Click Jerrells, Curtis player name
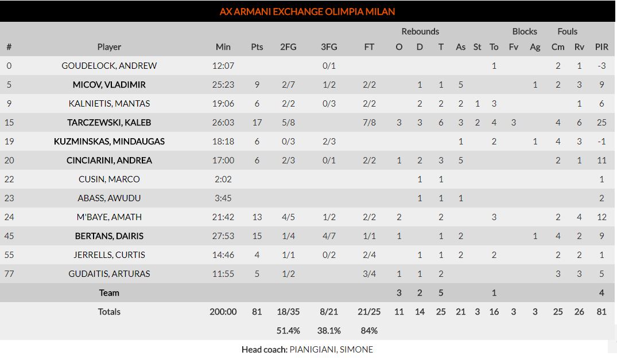The image size is (617, 364). [x=109, y=255]
